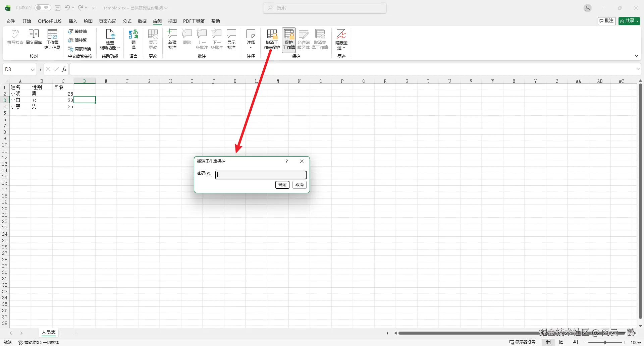
Task: Click the accessibility status (辅助功能: 一切就绪)
Action: point(39,342)
